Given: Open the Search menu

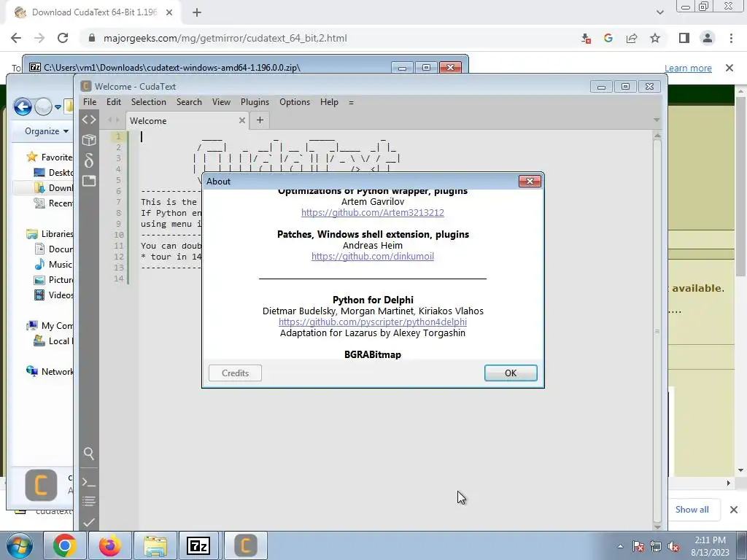Looking at the screenshot, I should pyautogui.click(x=189, y=102).
